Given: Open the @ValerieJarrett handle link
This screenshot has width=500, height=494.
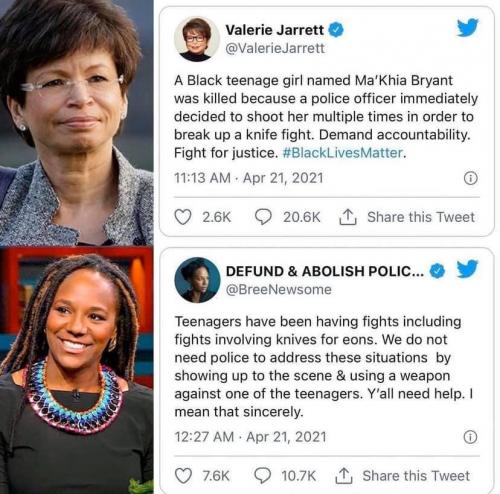Looking at the screenshot, I should click(x=275, y=49).
